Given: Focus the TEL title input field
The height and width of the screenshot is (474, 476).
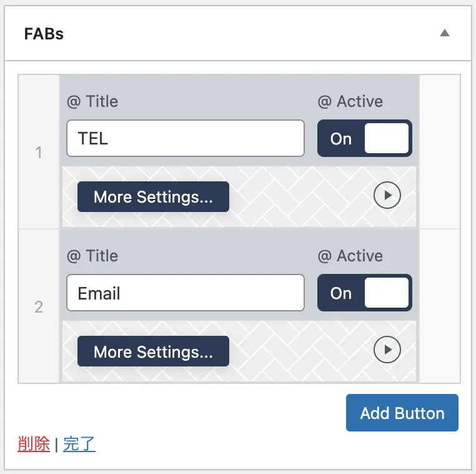Looking at the screenshot, I should click(x=186, y=138).
